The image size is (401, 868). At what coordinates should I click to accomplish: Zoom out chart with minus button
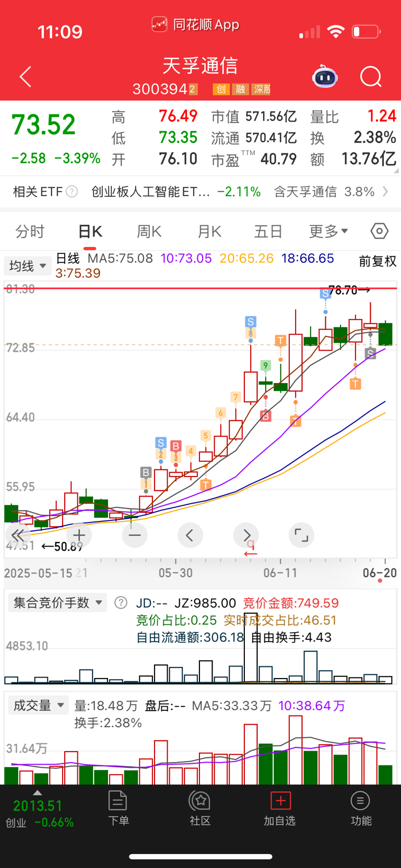pyautogui.click(x=135, y=535)
